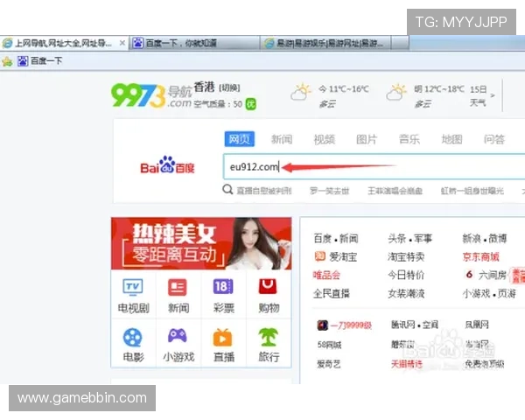This screenshot has height=420, width=525.
Task: Open 淘宝特卖 link
Action: tap(406, 257)
